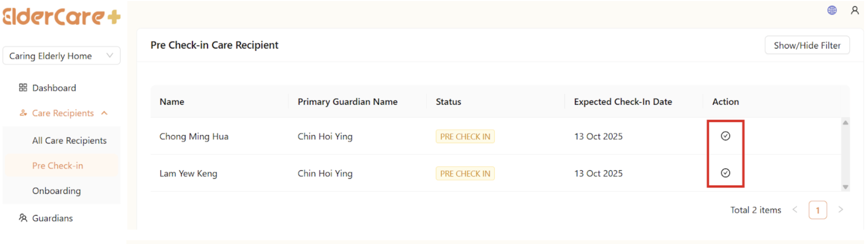
Task: Click the globe language icon
Action: (x=832, y=10)
